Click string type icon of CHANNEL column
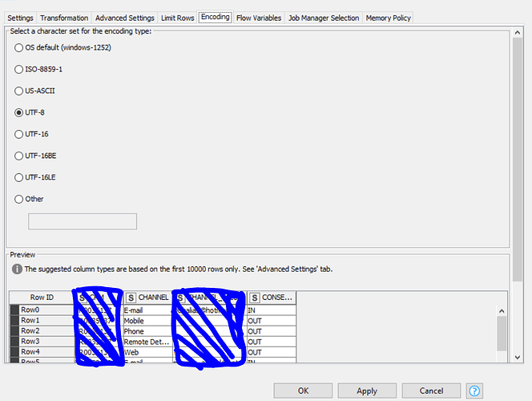532x401 pixels. pyautogui.click(x=131, y=298)
